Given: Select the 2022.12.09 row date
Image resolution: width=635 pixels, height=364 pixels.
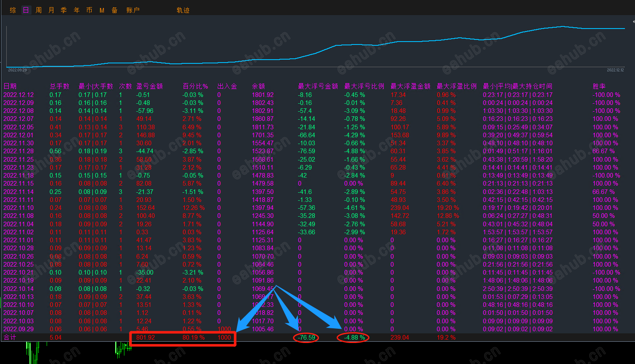Looking at the screenshot, I should point(18,103).
